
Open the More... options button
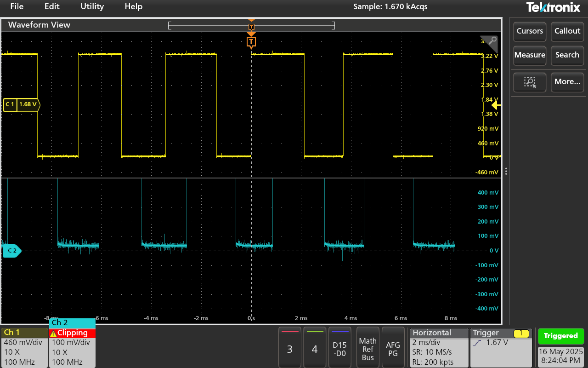567,82
